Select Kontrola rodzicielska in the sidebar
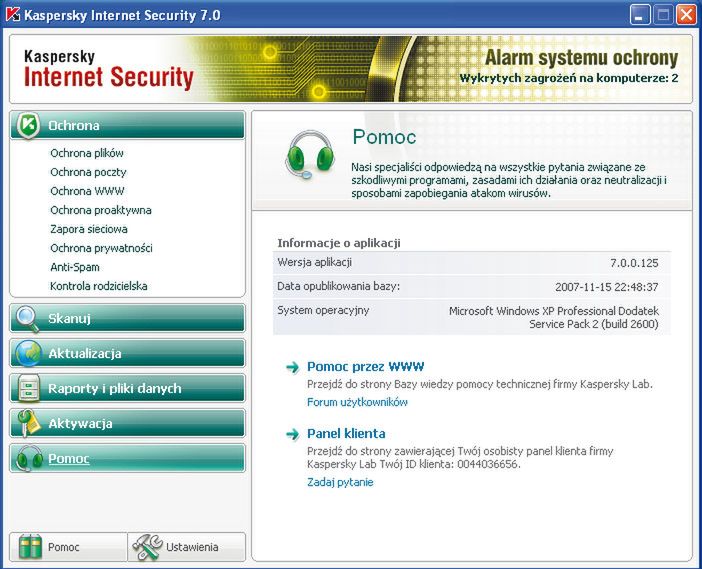The image size is (702, 569). click(98, 286)
